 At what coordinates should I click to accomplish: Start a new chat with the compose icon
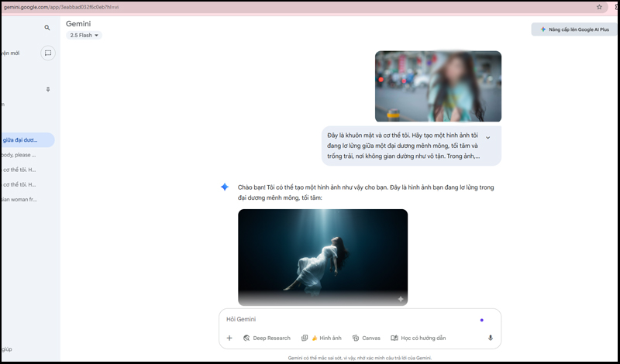tap(47, 53)
